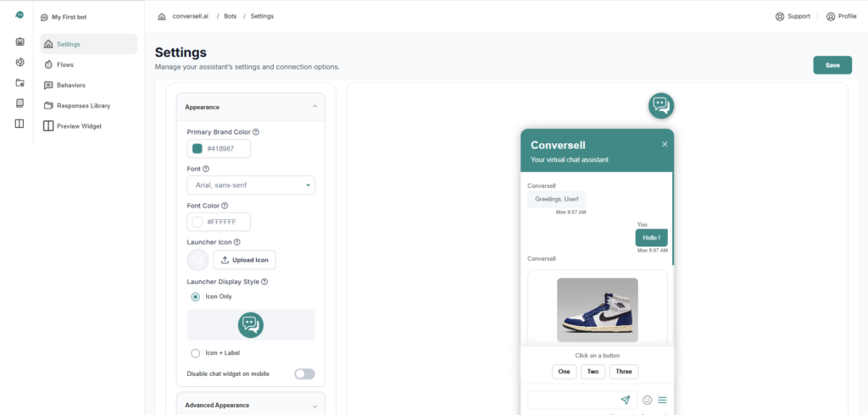Viewport: 868px width, 415px height.
Task: Click the Save button
Action: [x=832, y=65]
